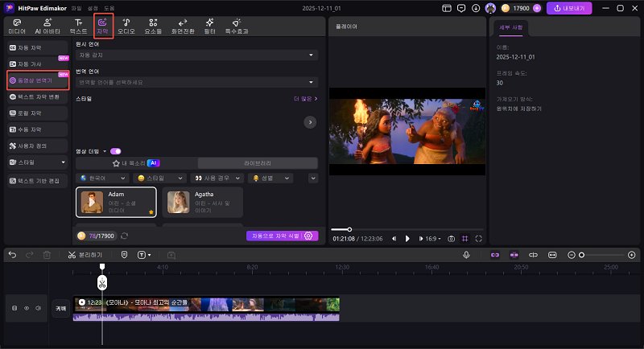This screenshot has width=644, height=349.
Task: Select 로컬 자막 in sidebar
Action: [x=37, y=113]
